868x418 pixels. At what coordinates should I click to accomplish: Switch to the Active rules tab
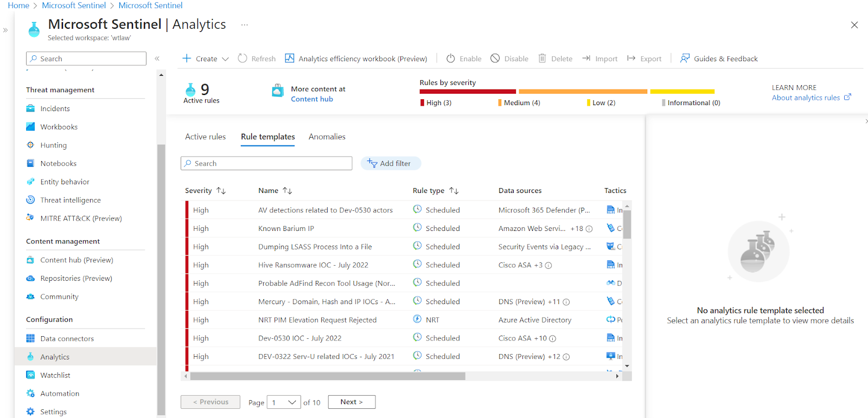pos(206,137)
